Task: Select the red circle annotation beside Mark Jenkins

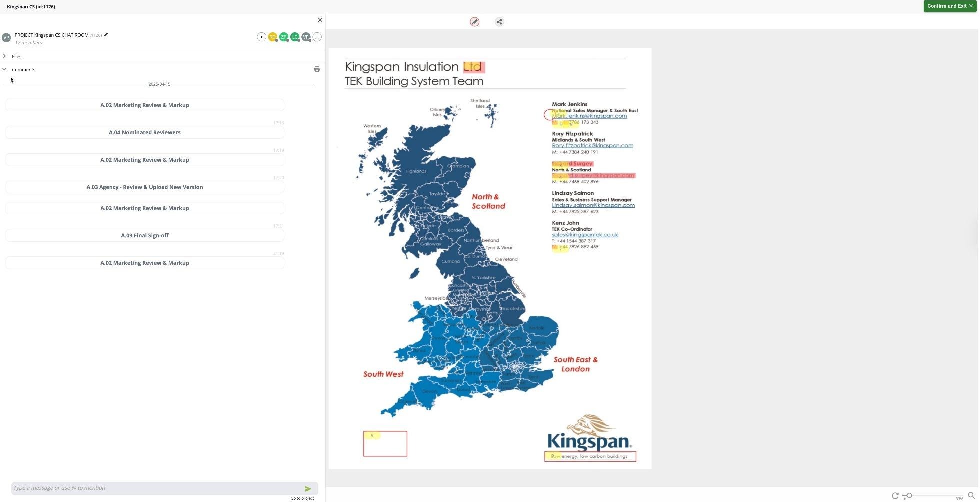Action: pyautogui.click(x=549, y=115)
